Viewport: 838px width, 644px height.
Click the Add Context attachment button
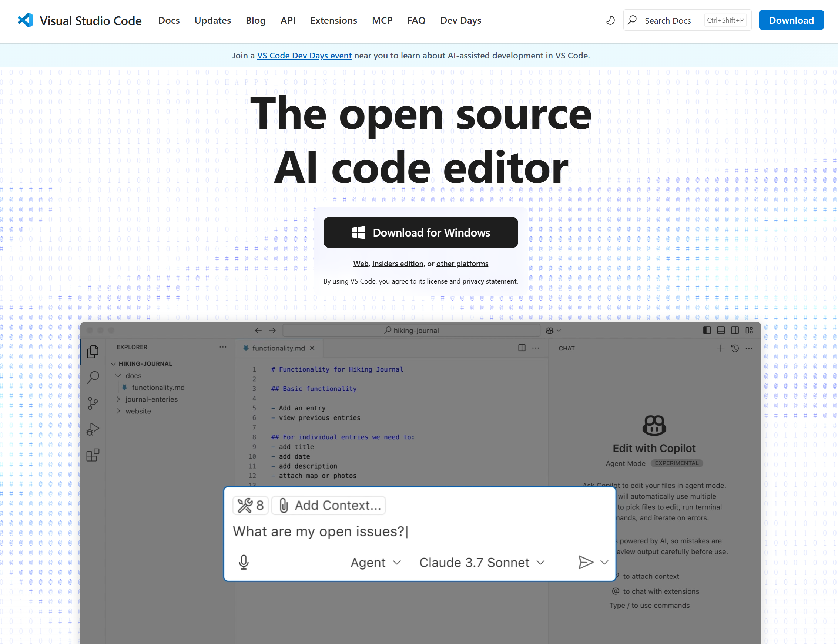coord(329,505)
